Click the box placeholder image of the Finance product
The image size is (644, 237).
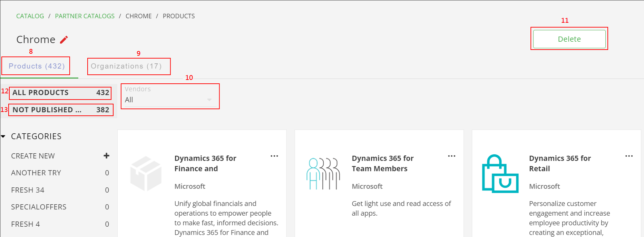pyautogui.click(x=146, y=173)
